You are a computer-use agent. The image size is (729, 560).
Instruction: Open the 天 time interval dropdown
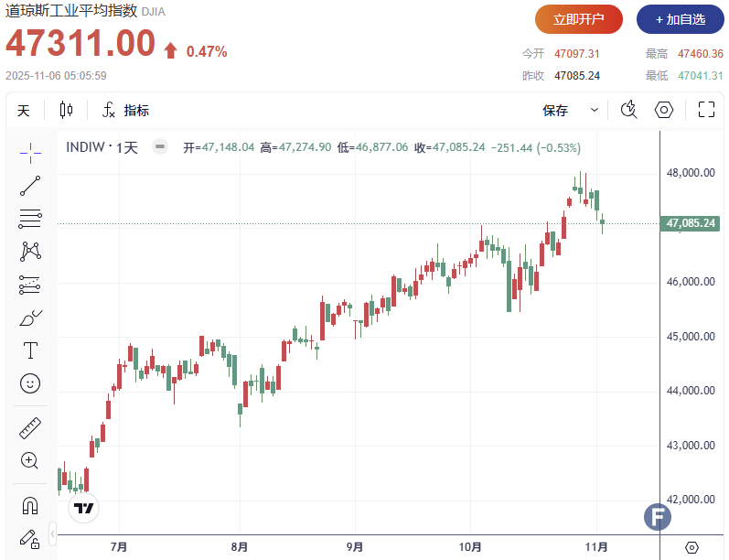[x=24, y=111]
